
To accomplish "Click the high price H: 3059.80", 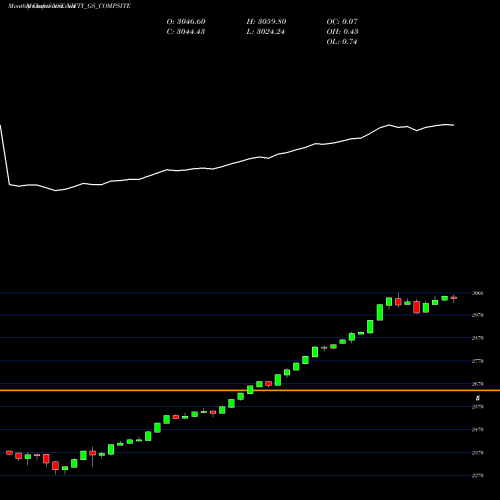I will click(266, 22).
